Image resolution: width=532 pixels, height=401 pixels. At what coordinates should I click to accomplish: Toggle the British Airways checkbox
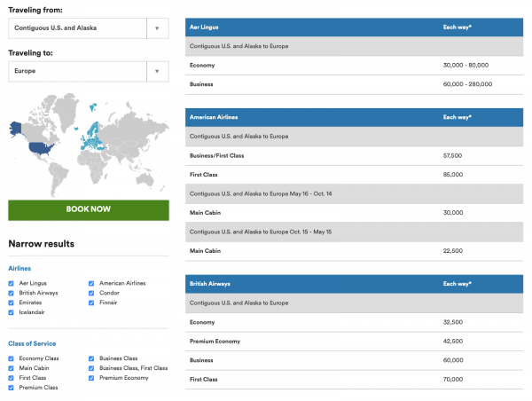click(11, 293)
